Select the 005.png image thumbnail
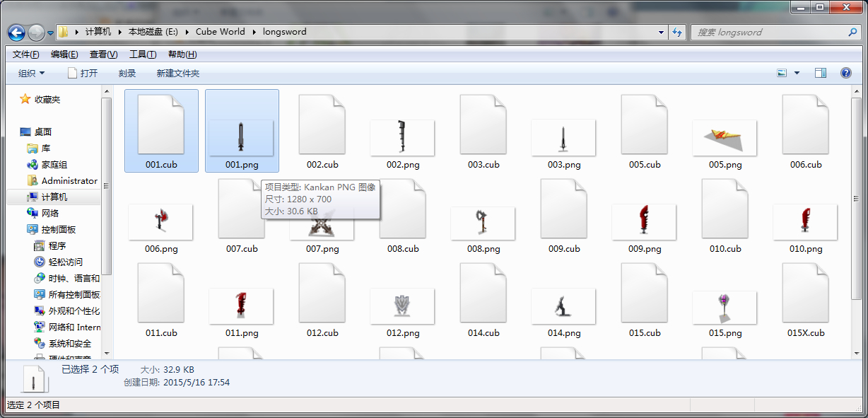868x418 pixels. [x=725, y=137]
